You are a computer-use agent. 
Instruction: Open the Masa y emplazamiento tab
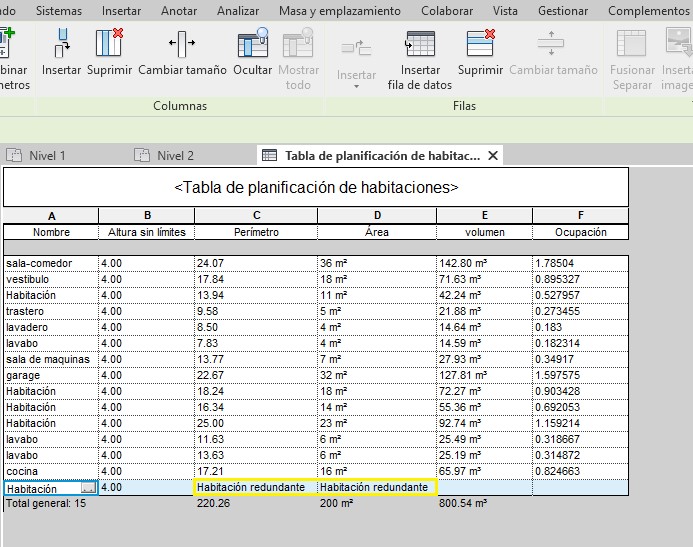tap(340, 11)
